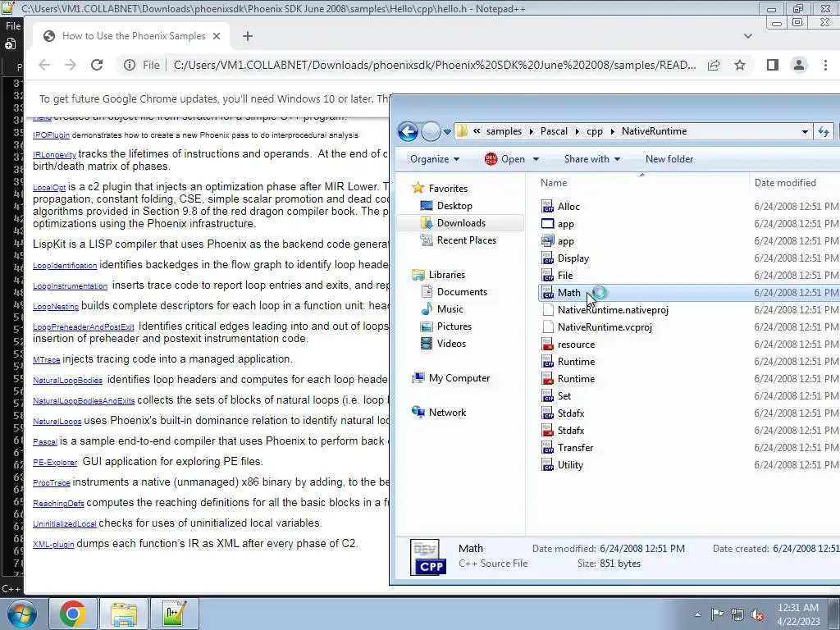Open the NaturalLoopBodies link
Screen dimensions: 840x630
tap(67, 381)
